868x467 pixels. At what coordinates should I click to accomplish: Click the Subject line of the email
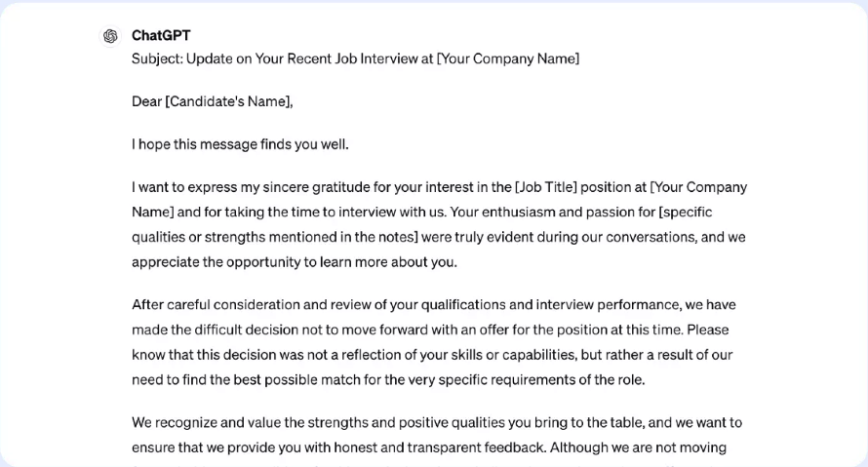point(355,58)
